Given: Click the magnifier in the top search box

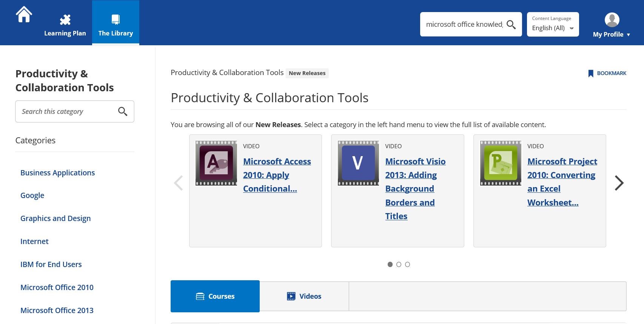Looking at the screenshot, I should click(511, 25).
